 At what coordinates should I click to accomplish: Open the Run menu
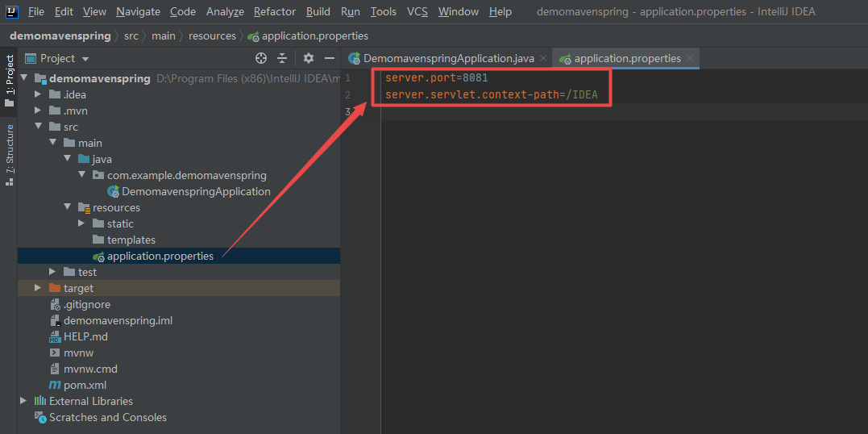click(x=351, y=11)
